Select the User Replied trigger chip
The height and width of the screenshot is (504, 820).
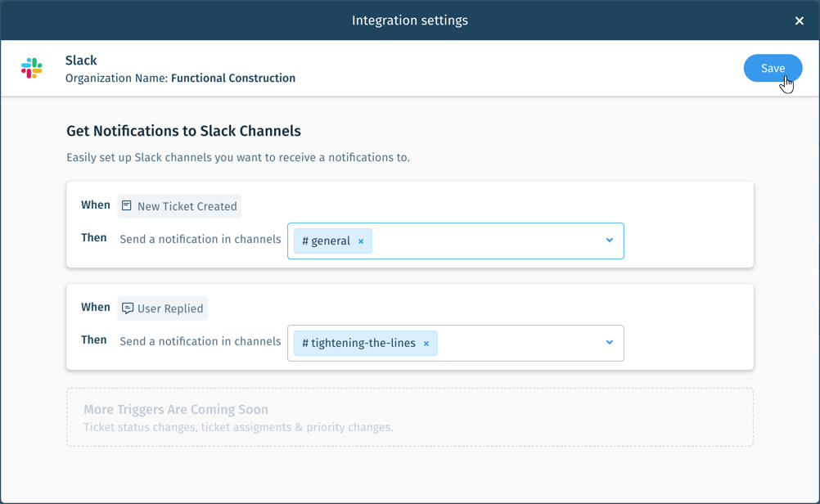[x=163, y=308]
